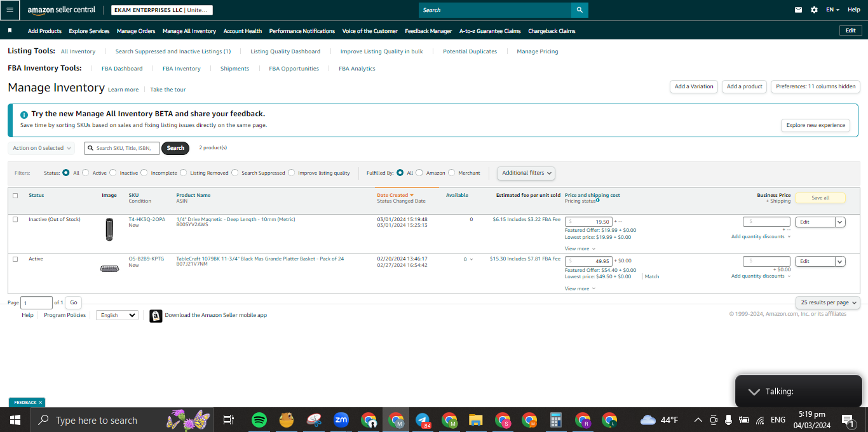Open Feedback Manager in the navigation bar
Screen dimensions: 868x432
coord(428,31)
